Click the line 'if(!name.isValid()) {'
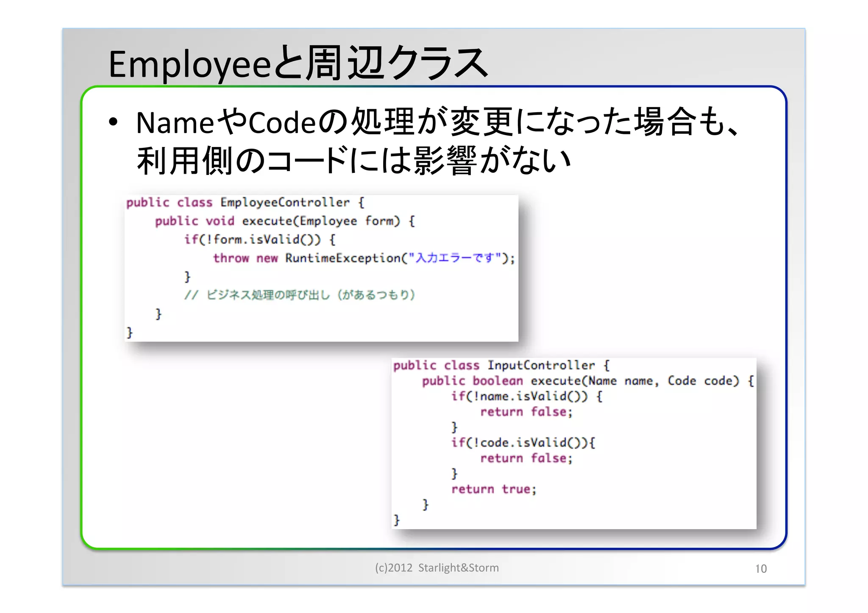 coord(526,397)
